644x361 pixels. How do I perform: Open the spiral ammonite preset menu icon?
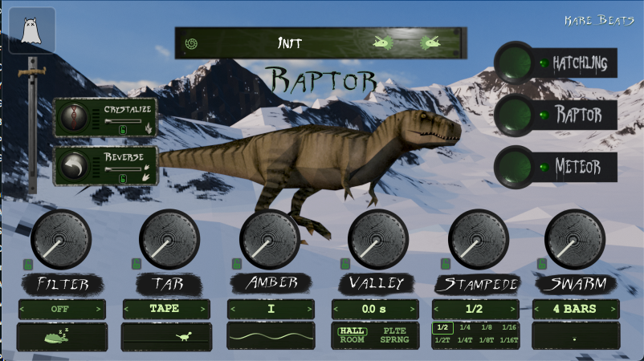[x=191, y=43]
